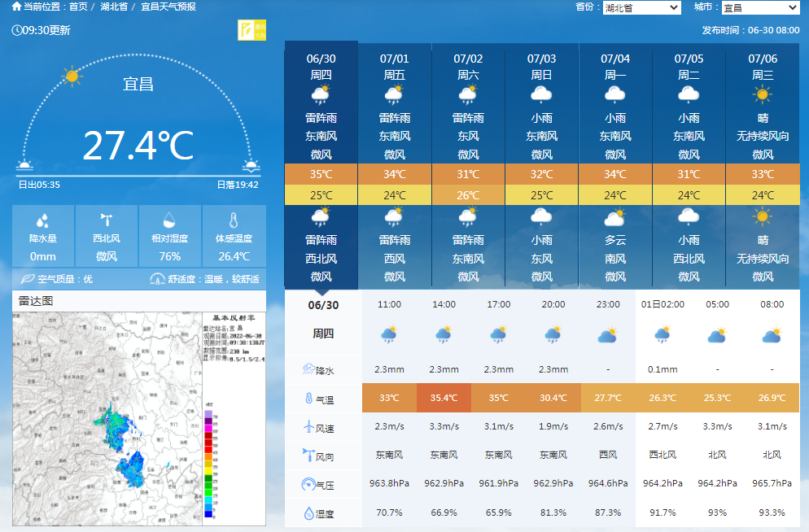Open the 湖北省 breadcrumb link
Image resolution: width=809 pixels, height=532 pixels.
coord(115,7)
